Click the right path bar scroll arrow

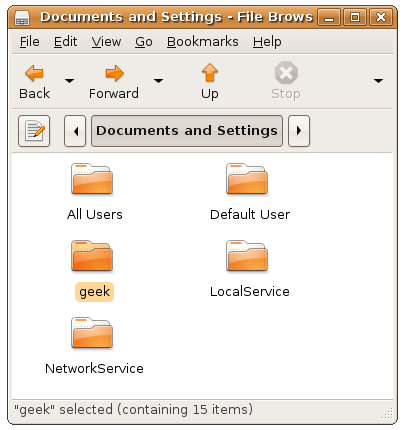click(x=299, y=131)
